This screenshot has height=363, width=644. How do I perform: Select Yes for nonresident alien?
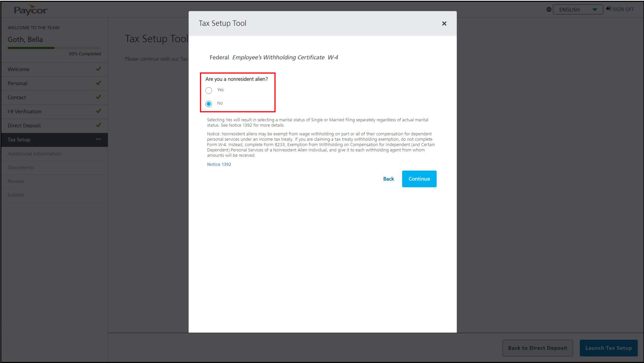(209, 90)
